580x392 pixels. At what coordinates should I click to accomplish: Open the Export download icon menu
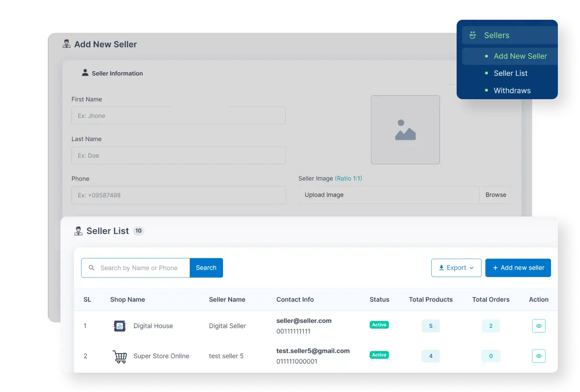(x=441, y=268)
